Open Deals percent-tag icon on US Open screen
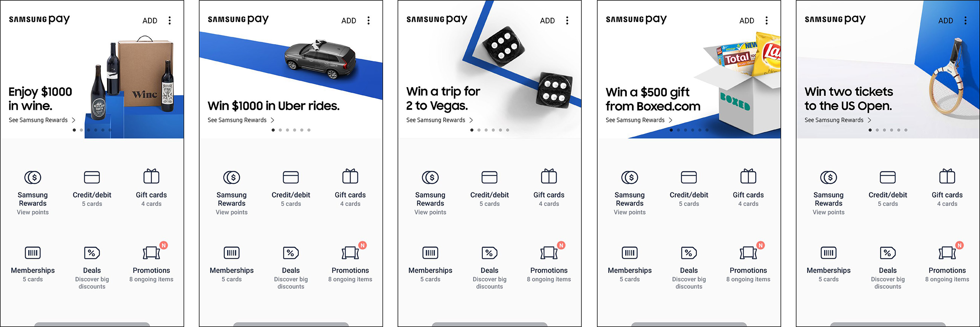The image size is (980, 327). click(888, 253)
